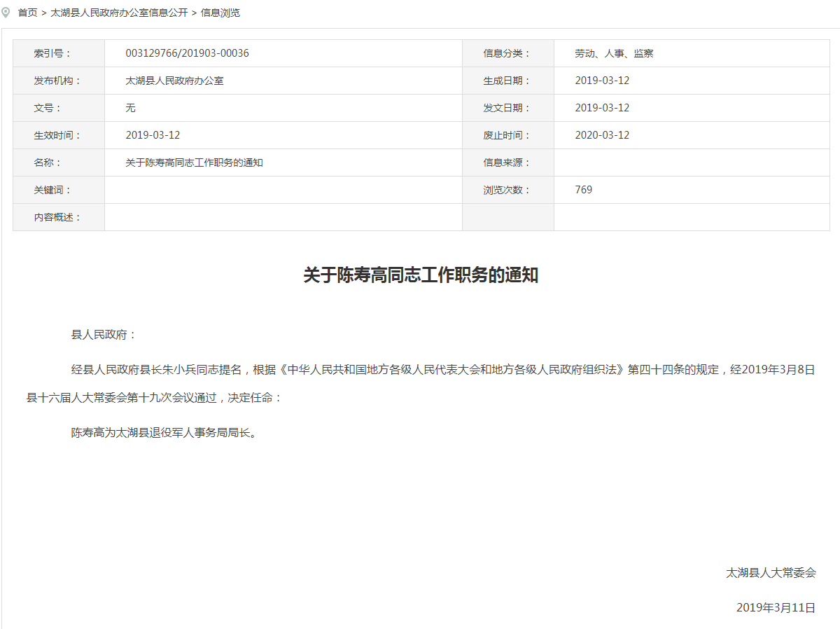Click the 浏览次数 label cell
The height and width of the screenshot is (629, 840).
(x=508, y=190)
